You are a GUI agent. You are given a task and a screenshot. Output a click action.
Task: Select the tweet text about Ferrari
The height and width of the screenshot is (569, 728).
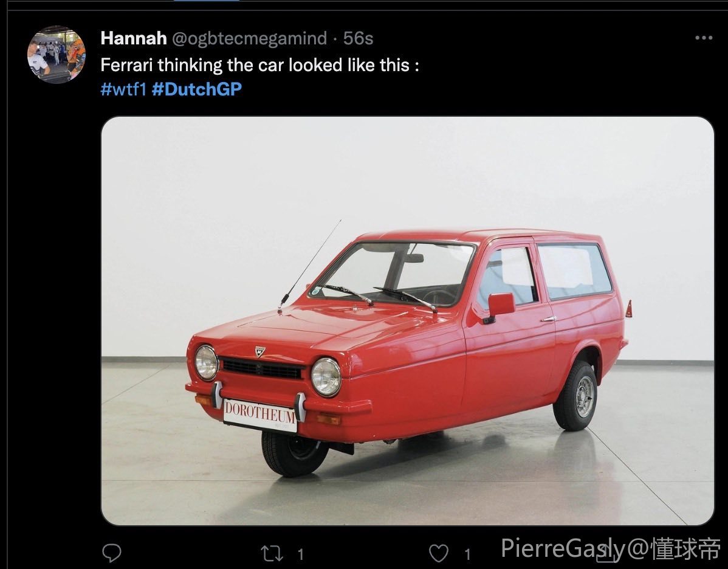(259, 65)
